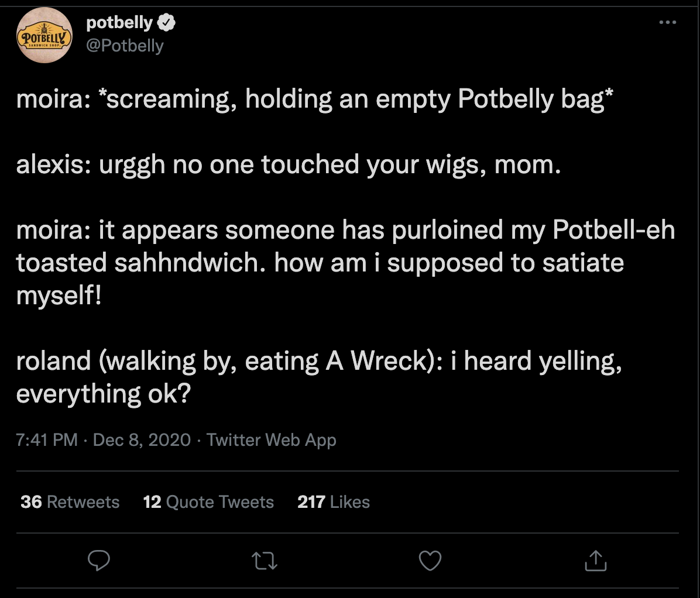Click the 'moira: *screaming' first tweet line
This screenshot has width=700, height=598.
[315, 99]
